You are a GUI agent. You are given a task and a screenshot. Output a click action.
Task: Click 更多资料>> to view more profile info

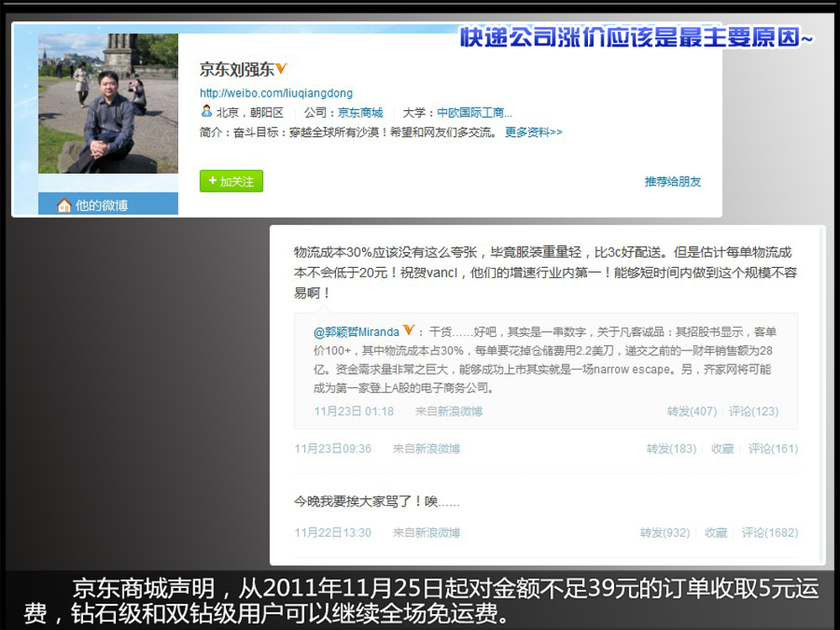[x=533, y=132]
